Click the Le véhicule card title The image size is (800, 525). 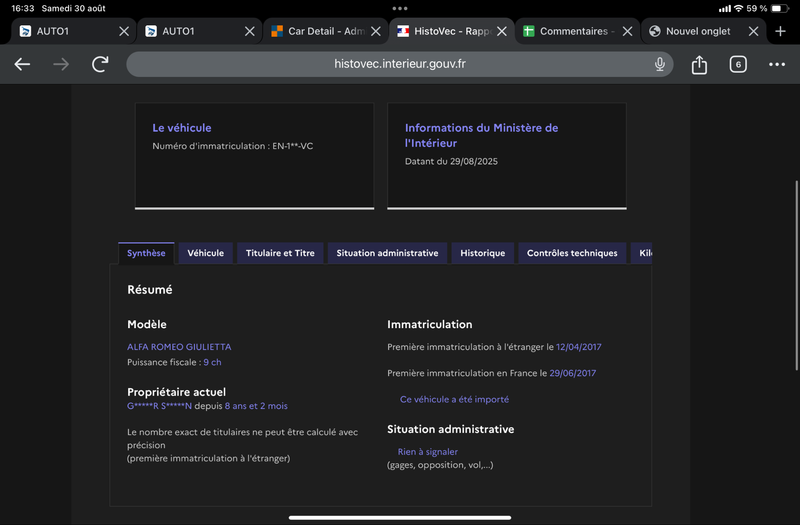(182, 128)
